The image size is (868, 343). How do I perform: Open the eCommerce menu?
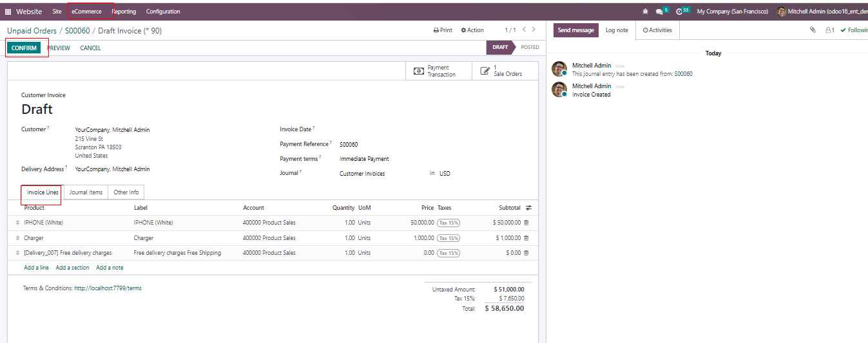(86, 12)
